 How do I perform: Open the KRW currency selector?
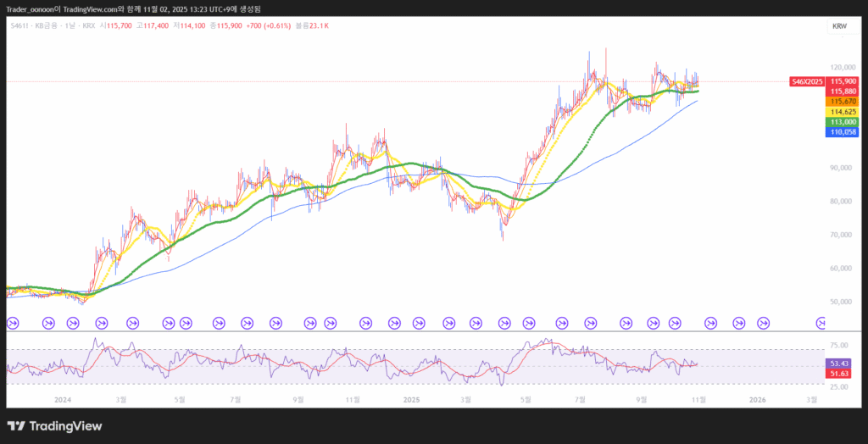pos(839,26)
